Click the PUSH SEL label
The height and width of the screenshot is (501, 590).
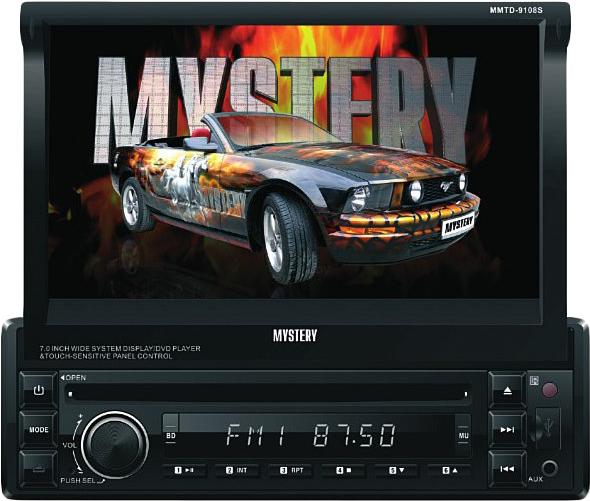pyautogui.click(x=78, y=481)
